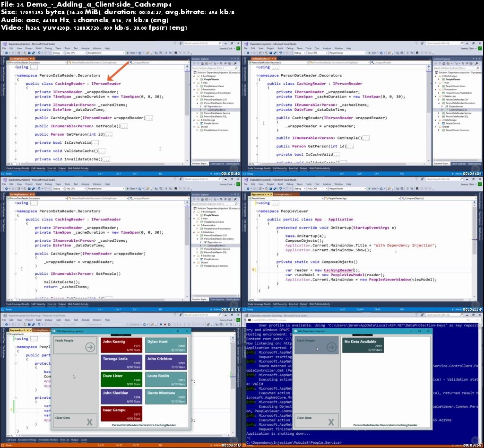Select the green Dave Lister tile
The width and height of the screenshot is (484, 448).
(x=121, y=379)
